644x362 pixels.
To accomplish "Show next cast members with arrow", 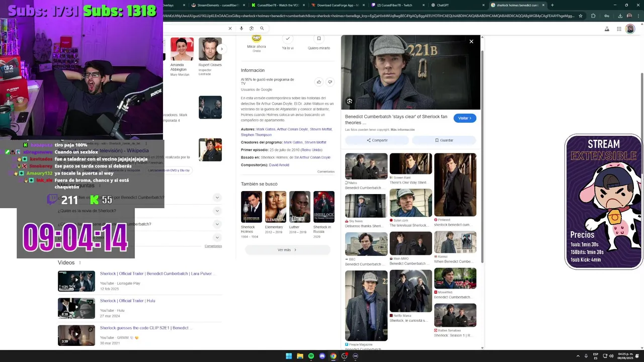I will tap(221, 49).
